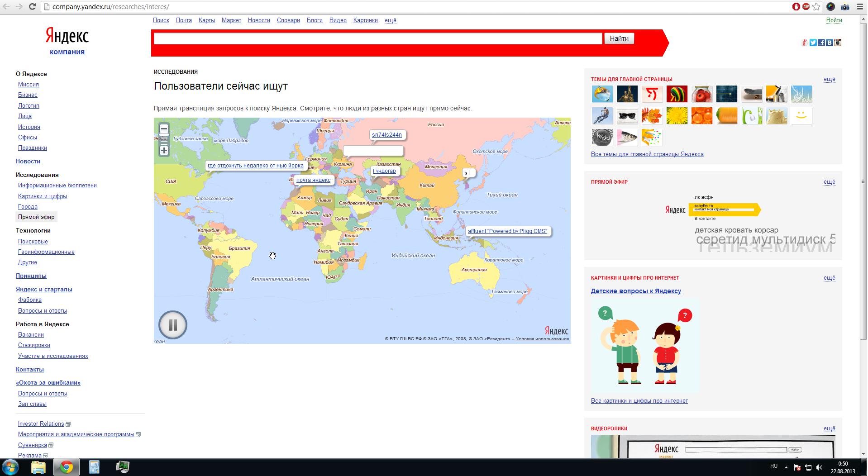Pause the live search queries map
The image size is (868, 476).
click(173, 325)
